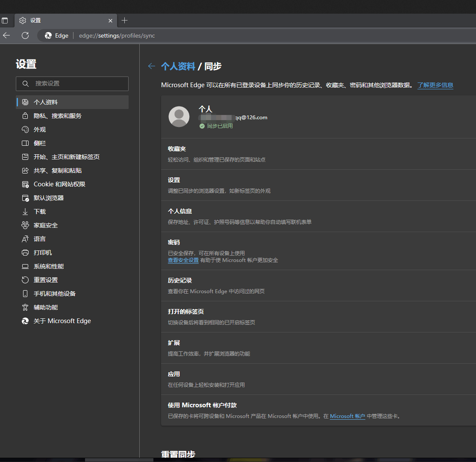The width and height of the screenshot is (476, 462).
Task: Open 语言 settings section
Action: pyautogui.click(x=72, y=239)
